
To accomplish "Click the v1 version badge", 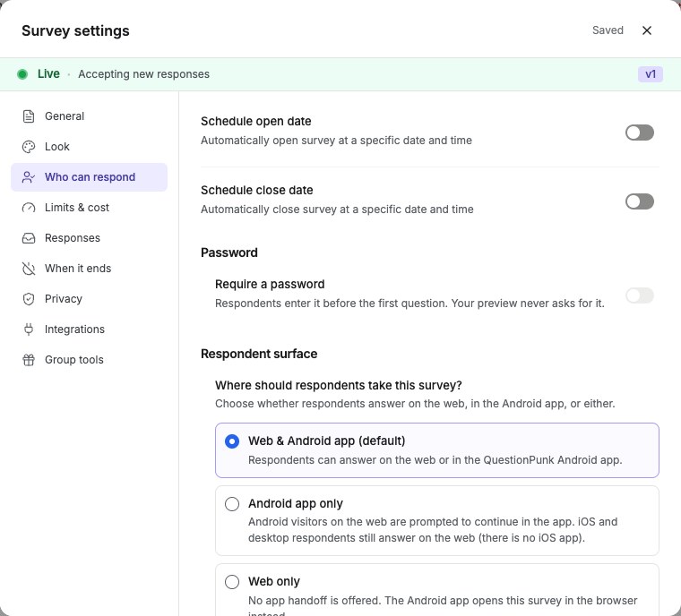I will (651, 74).
